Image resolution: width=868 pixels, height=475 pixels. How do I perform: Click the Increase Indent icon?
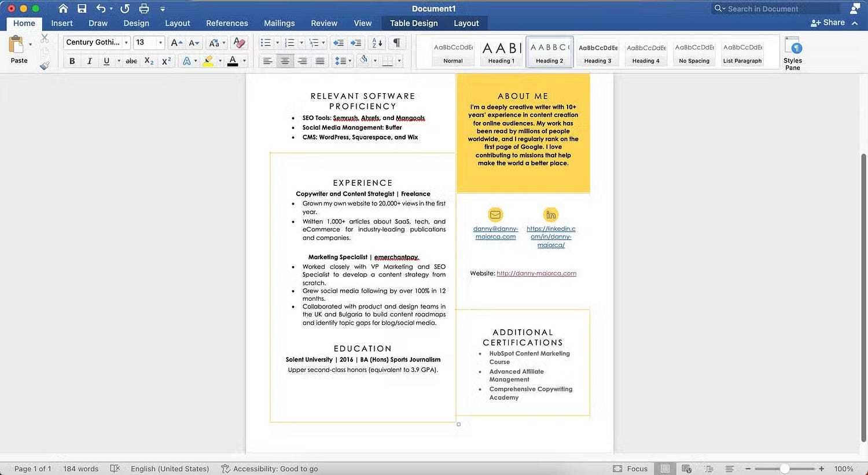coord(356,42)
